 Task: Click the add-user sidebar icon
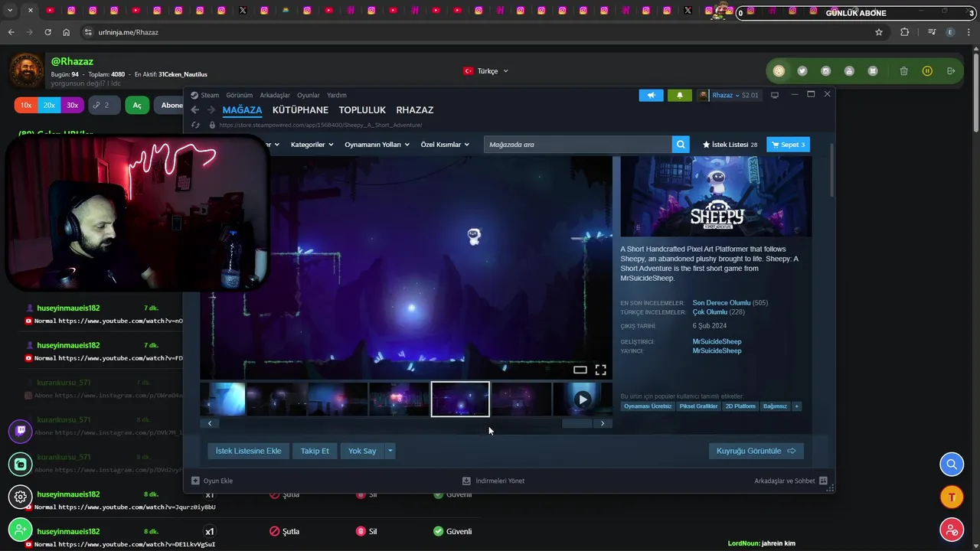pyautogui.click(x=21, y=530)
